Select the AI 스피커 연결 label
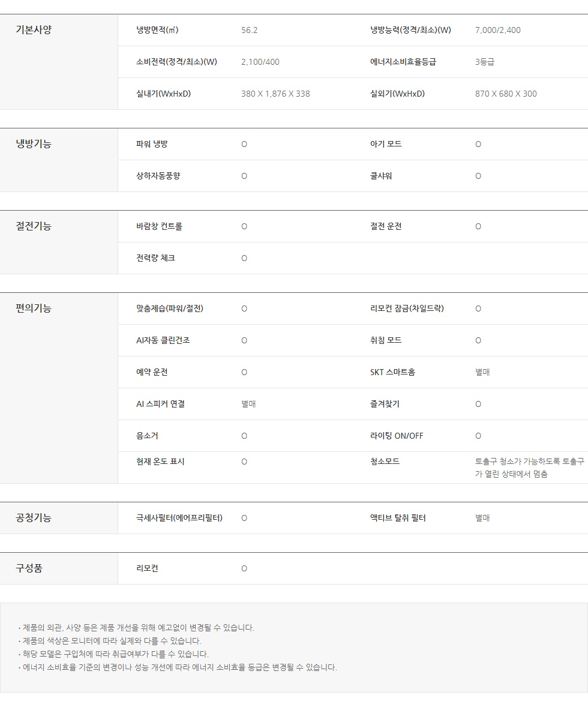The width and height of the screenshot is (588, 713). 160,404
